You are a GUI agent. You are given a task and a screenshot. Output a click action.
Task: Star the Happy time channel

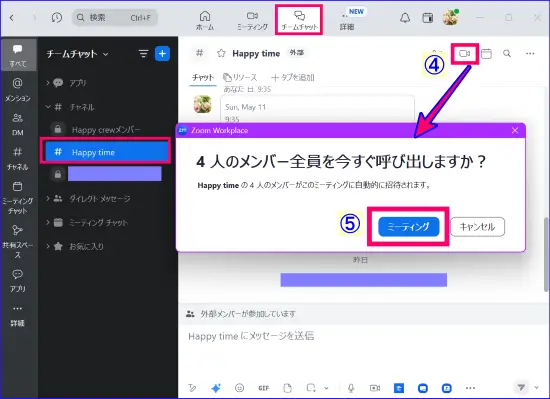coord(221,53)
